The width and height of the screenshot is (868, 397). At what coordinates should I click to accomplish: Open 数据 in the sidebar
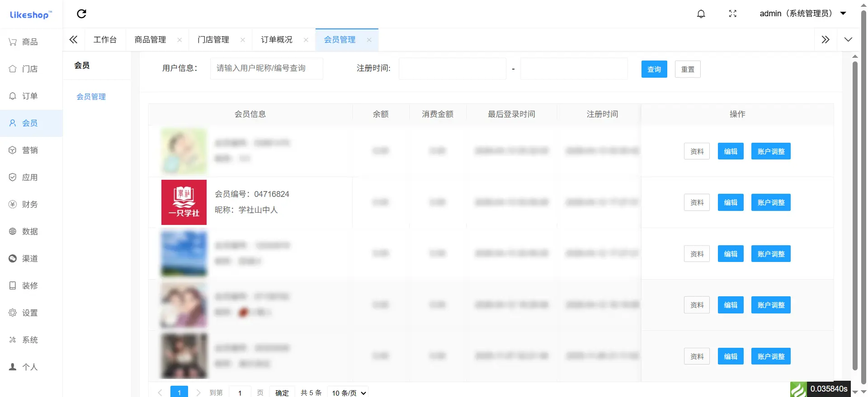31,232
